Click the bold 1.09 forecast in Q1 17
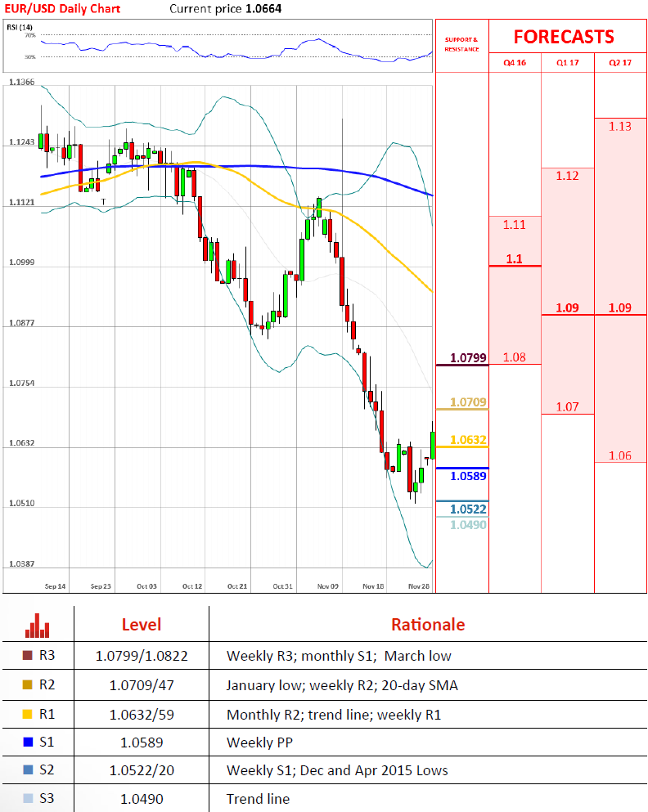The image size is (648, 812). pos(567,308)
